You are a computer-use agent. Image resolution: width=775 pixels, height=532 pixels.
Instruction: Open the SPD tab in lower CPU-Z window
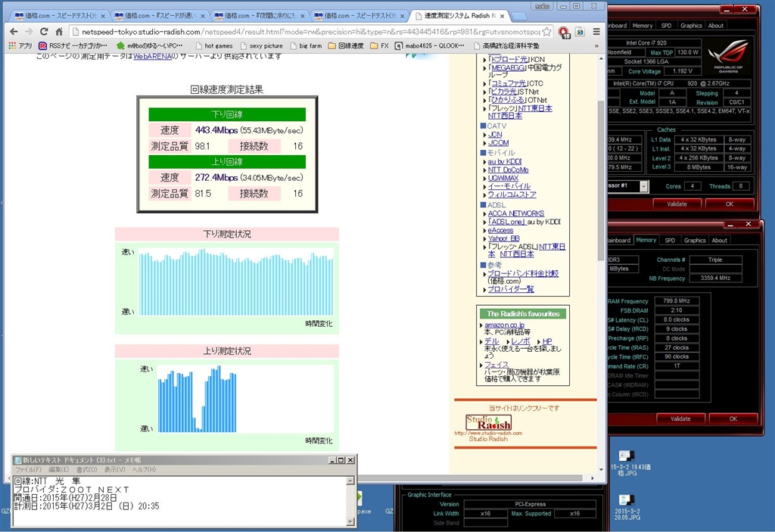(670, 241)
